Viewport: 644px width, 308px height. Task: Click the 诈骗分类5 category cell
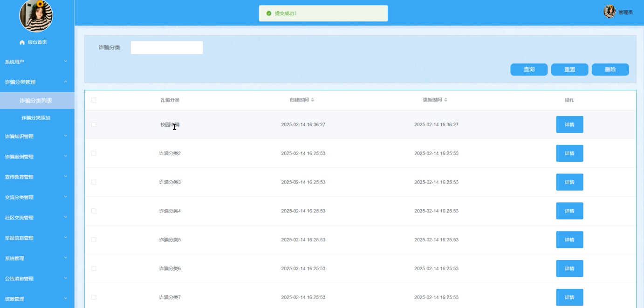[x=170, y=240]
